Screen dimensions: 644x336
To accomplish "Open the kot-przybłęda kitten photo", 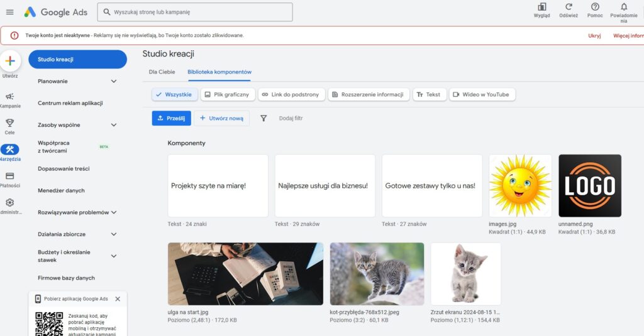I will click(377, 274).
